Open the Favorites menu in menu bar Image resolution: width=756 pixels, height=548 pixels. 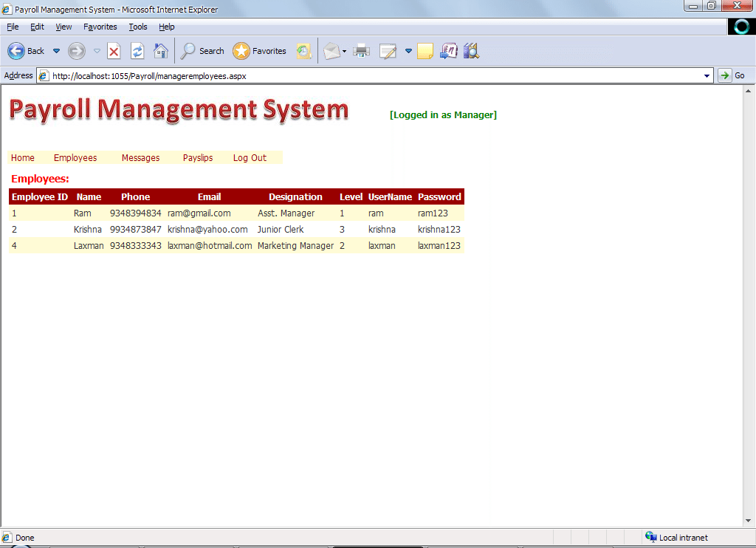click(100, 27)
